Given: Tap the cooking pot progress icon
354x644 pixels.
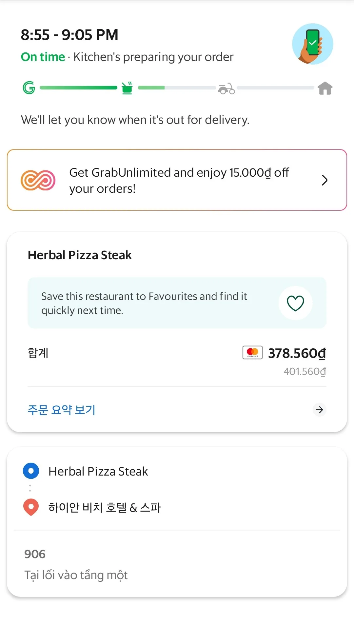Looking at the screenshot, I should pyautogui.click(x=127, y=88).
